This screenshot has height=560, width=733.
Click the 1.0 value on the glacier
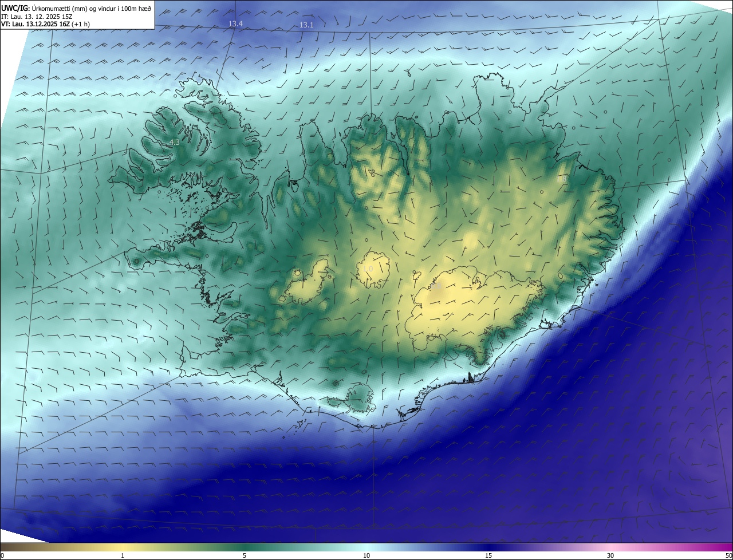pos(367,269)
